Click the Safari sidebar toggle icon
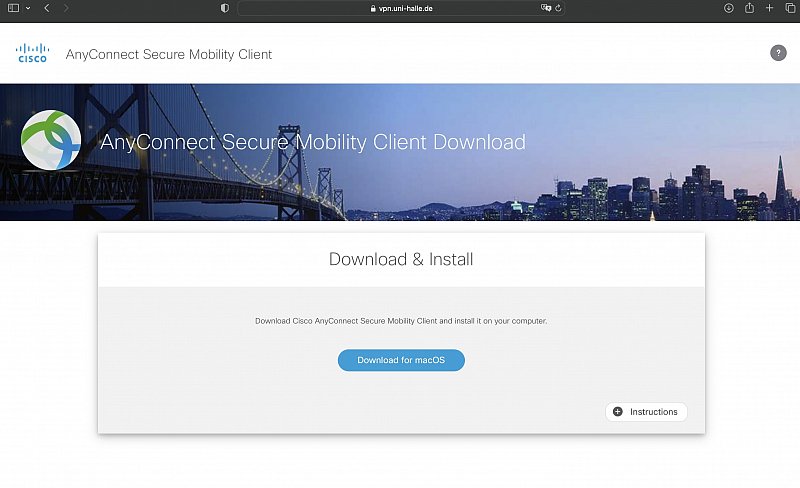800x488 pixels. [x=14, y=8]
